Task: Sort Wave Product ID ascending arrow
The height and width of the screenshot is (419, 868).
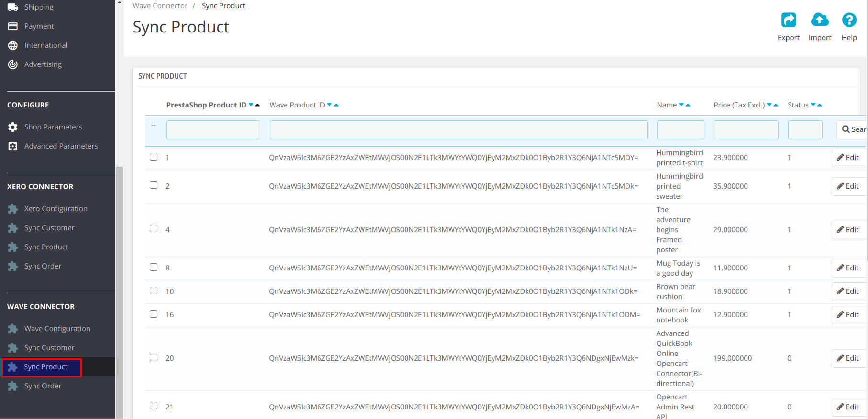Action: [x=336, y=105]
